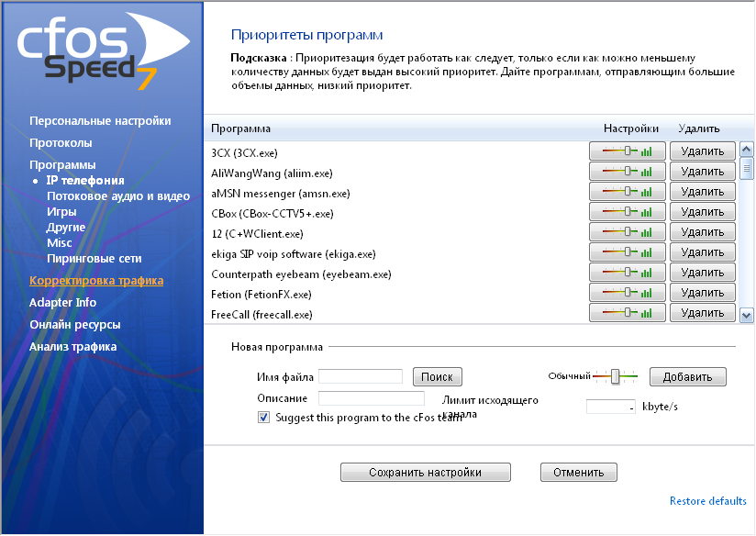
Task: Open priority settings for 12 (C+WClient.exe)
Action: click(628, 232)
